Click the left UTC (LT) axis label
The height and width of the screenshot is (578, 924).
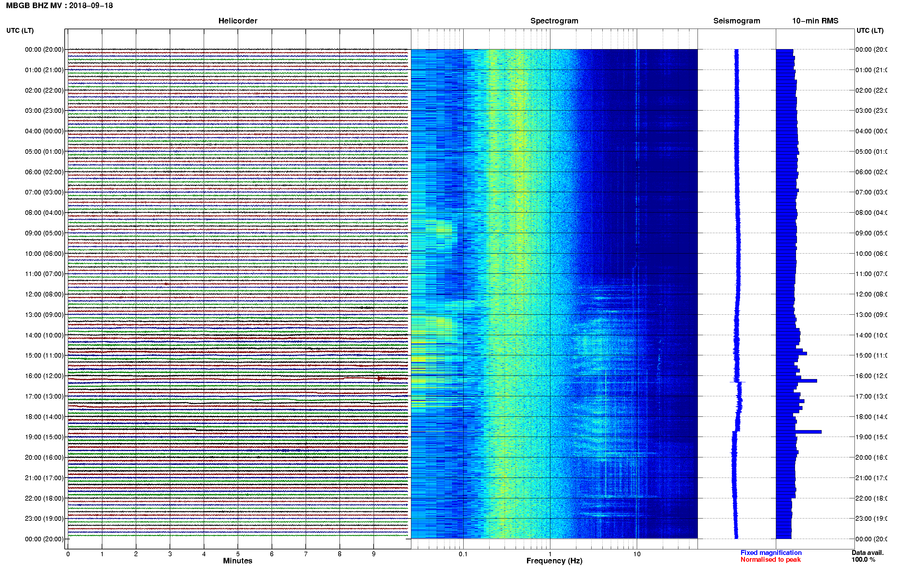pos(20,31)
